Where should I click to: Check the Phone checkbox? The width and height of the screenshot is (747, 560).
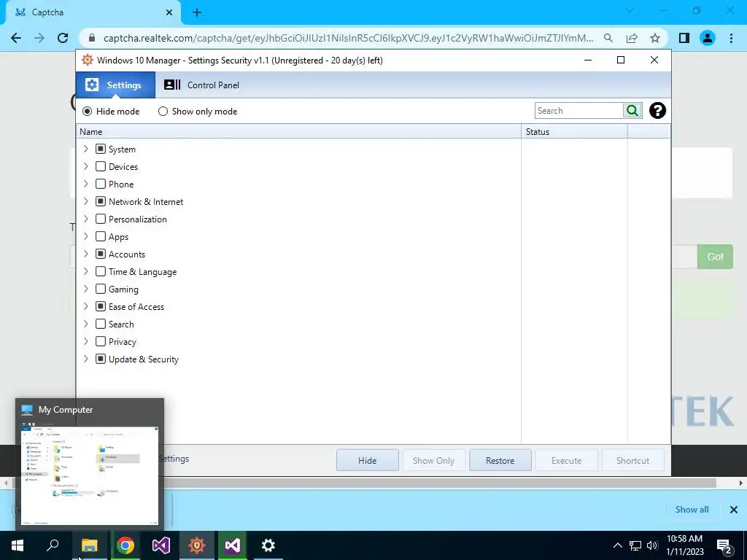(x=101, y=184)
